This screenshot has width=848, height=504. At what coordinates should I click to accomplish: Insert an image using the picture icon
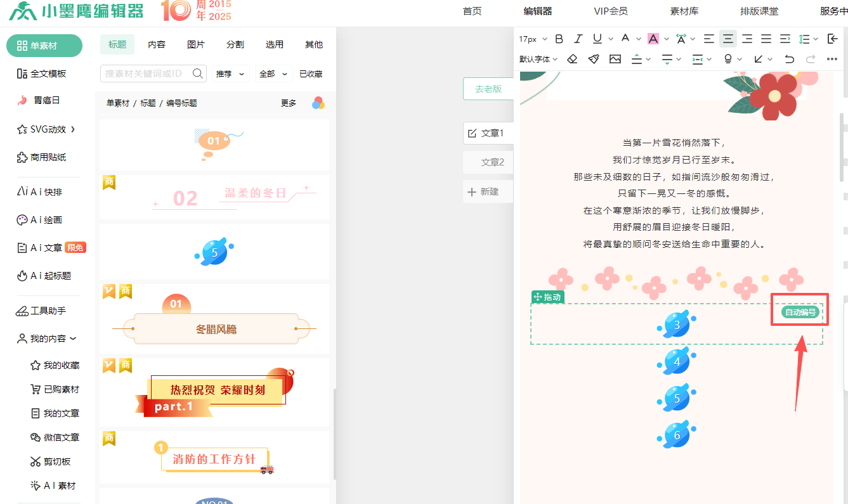(x=615, y=59)
